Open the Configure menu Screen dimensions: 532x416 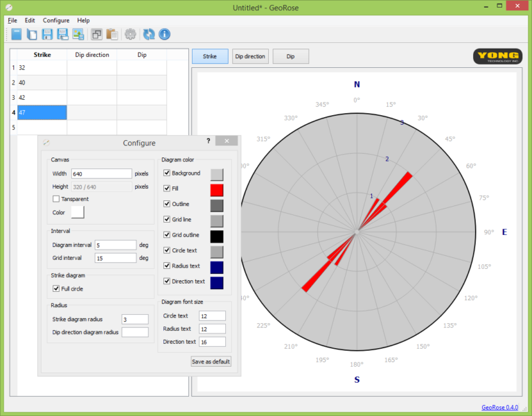click(56, 20)
